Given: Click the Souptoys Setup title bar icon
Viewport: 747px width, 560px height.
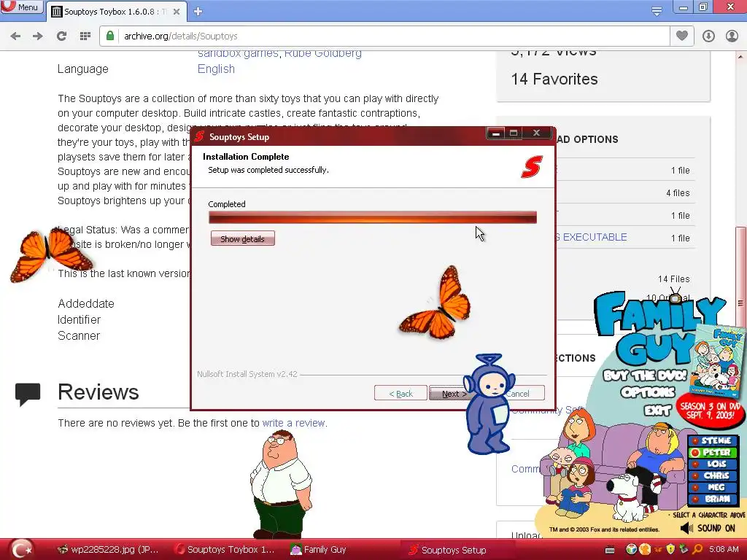Looking at the screenshot, I should coord(200,136).
